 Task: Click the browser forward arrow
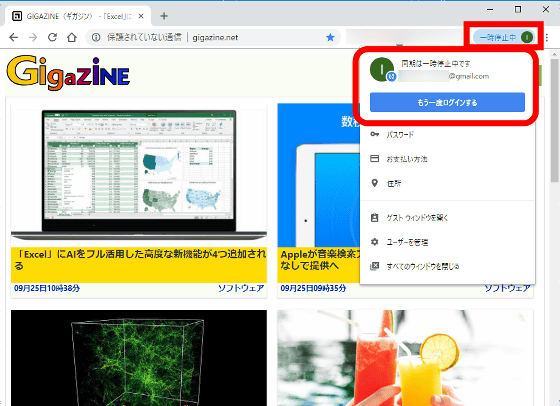33,37
